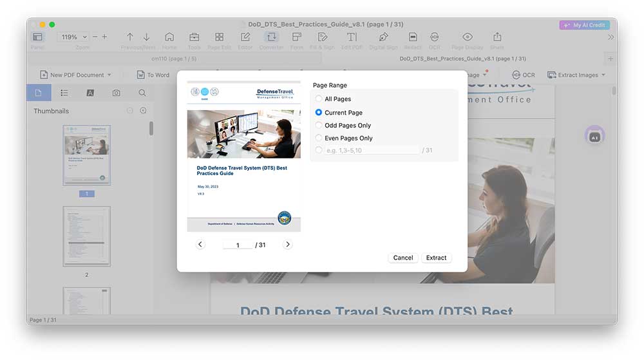Open the Form tool
Image resolution: width=644 pixels, height=360 pixels.
[x=296, y=37]
